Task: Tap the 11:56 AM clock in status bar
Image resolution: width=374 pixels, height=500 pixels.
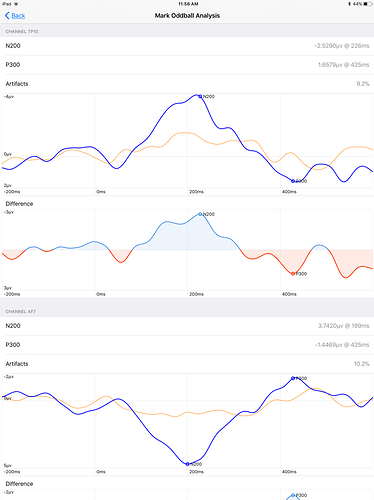Action: [x=188, y=4]
